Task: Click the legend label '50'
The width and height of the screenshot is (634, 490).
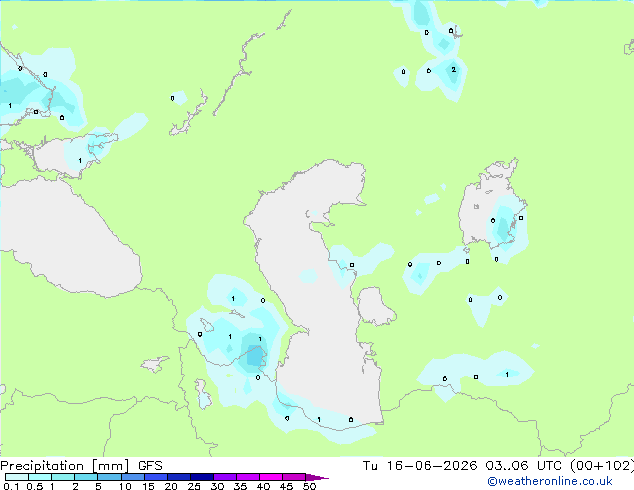Action: pos(309,486)
